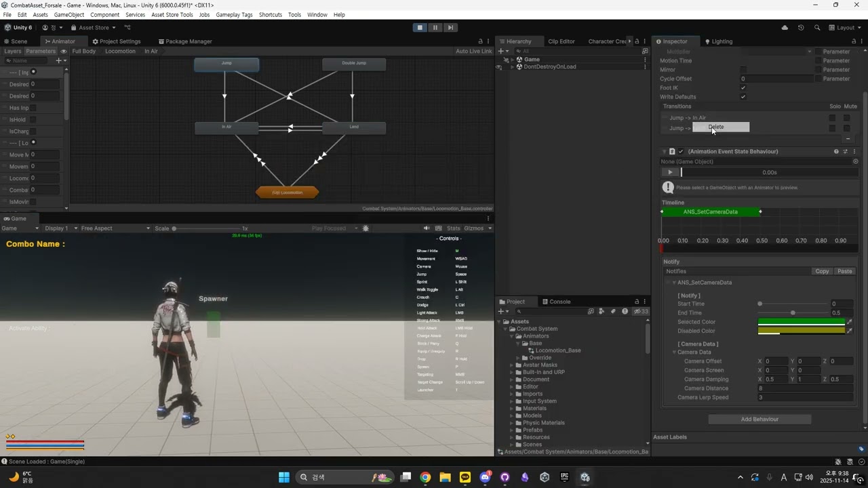Disable the Animation Event State Behaviour checkbox
This screenshot has height=488, width=868.
pyautogui.click(x=681, y=152)
